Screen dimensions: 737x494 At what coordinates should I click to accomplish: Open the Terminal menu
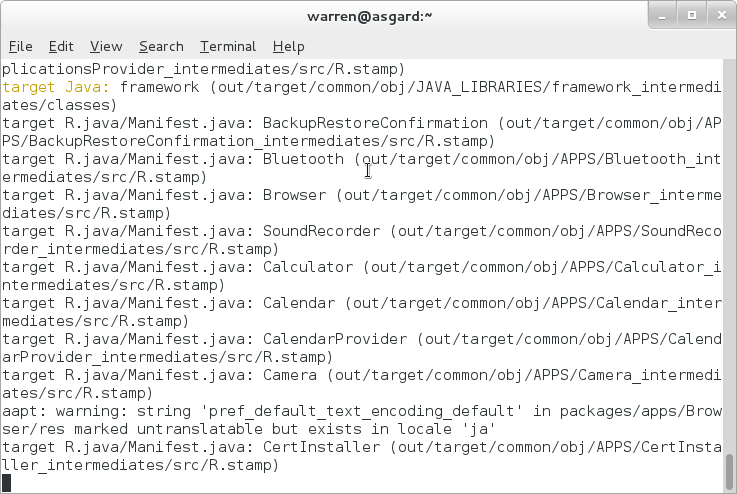click(x=227, y=46)
